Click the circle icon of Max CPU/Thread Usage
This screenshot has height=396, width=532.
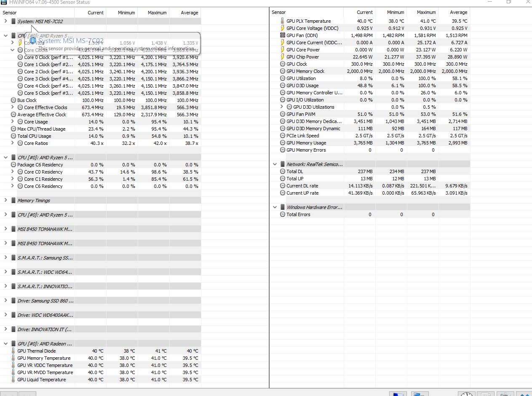[13, 129]
